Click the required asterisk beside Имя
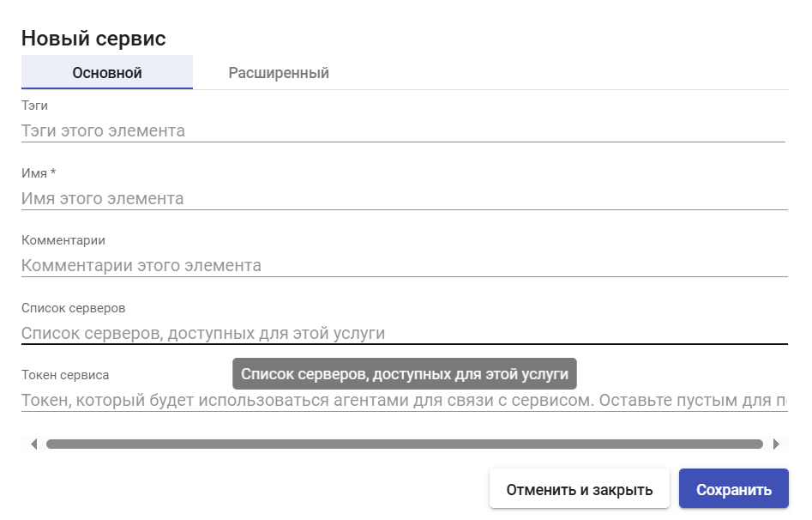Viewport: 812px width, 520px height. click(53, 172)
